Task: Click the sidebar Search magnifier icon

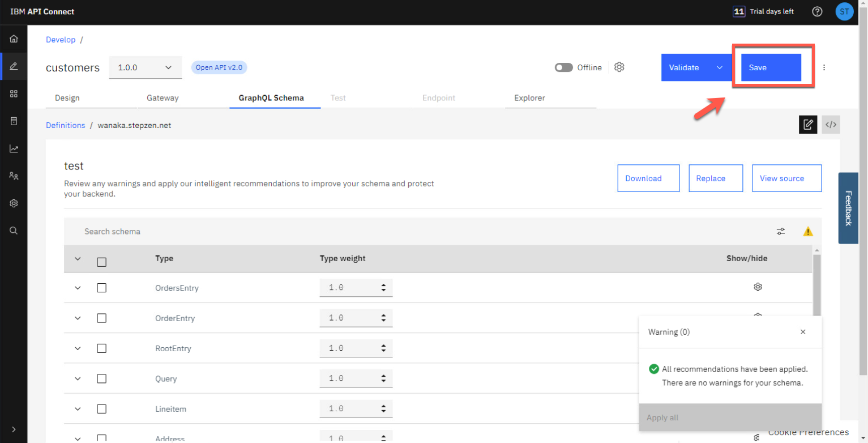Action: pos(14,231)
